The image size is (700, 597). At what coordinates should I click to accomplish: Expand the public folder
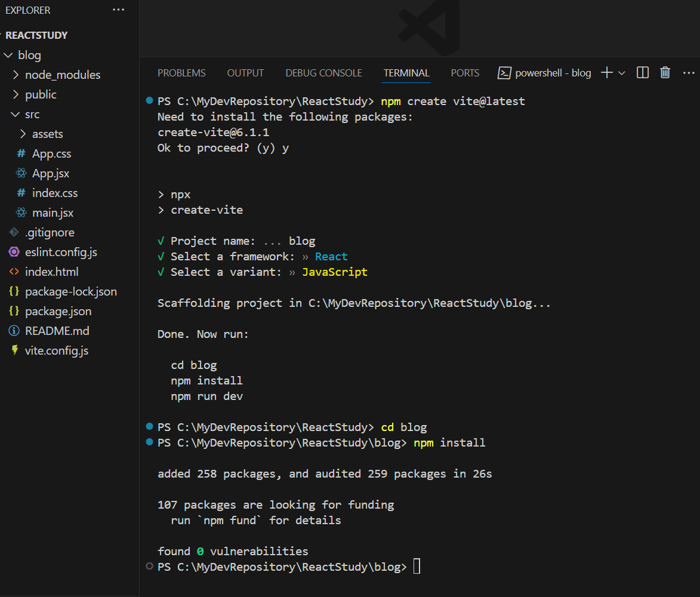click(16, 94)
